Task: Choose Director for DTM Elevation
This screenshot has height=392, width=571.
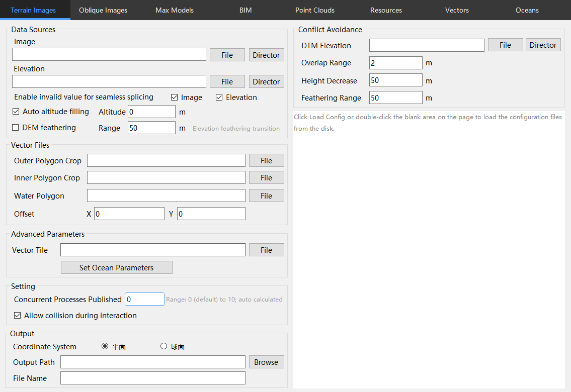Action: (543, 45)
